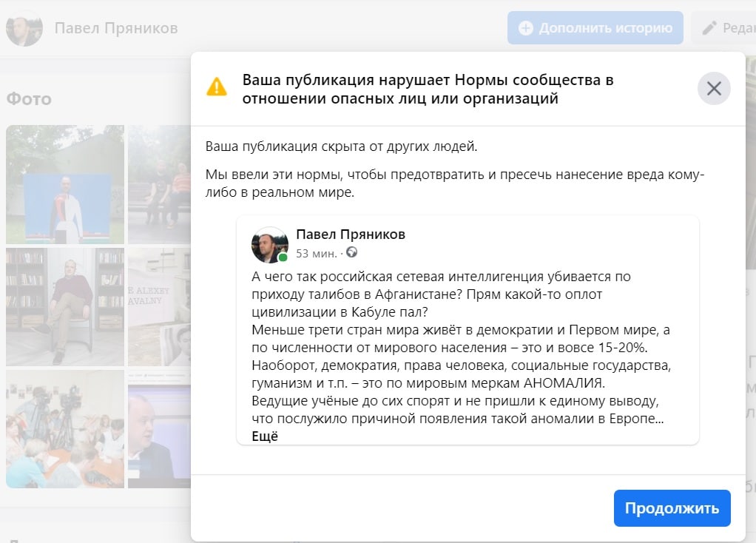Viewport: 756px width, 543px height.
Task: Click the post body text about талибов
Action: 461,347
